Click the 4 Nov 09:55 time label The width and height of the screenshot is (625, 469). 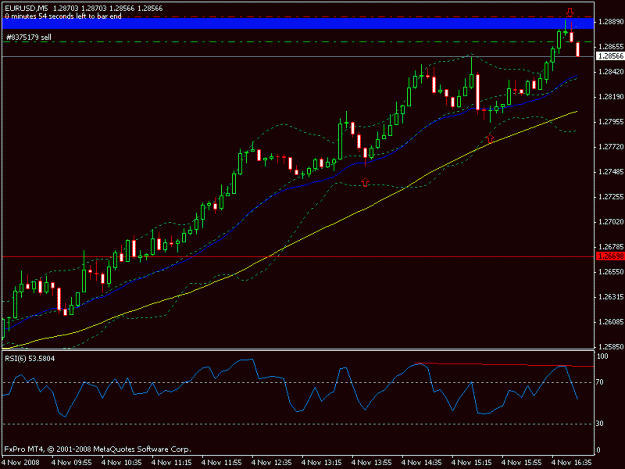[x=72, y=462]
